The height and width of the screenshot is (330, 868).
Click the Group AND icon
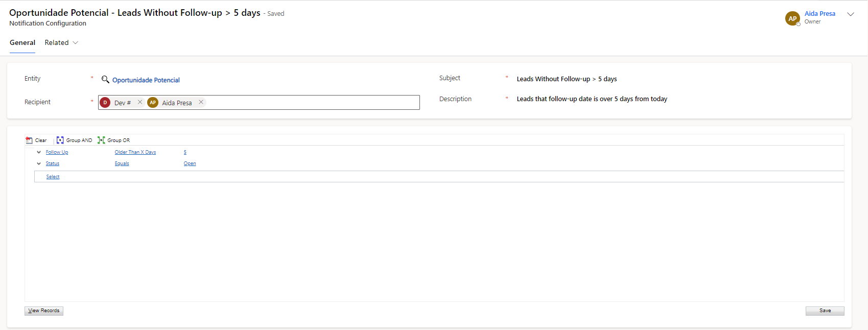60,140
